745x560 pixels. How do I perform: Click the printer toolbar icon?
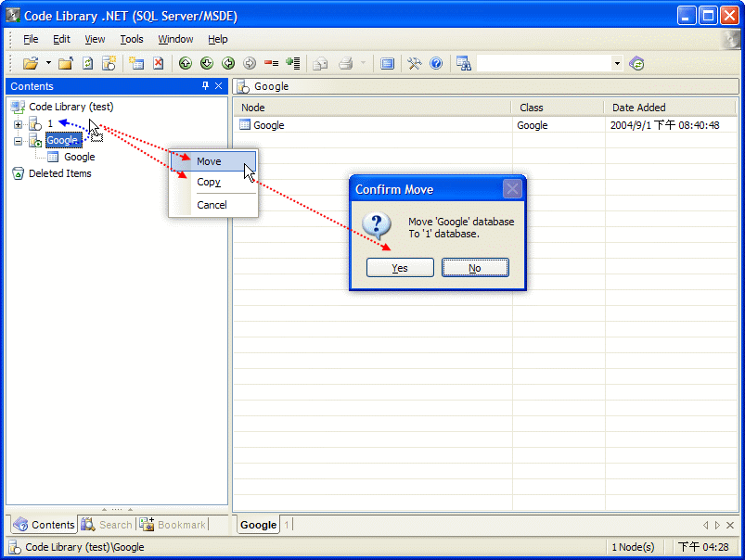(x=346, y=63)
